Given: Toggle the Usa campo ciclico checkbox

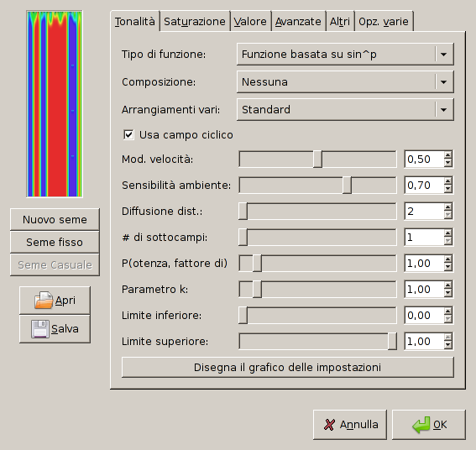Looking at the screenshot, I should pos(128,134).
